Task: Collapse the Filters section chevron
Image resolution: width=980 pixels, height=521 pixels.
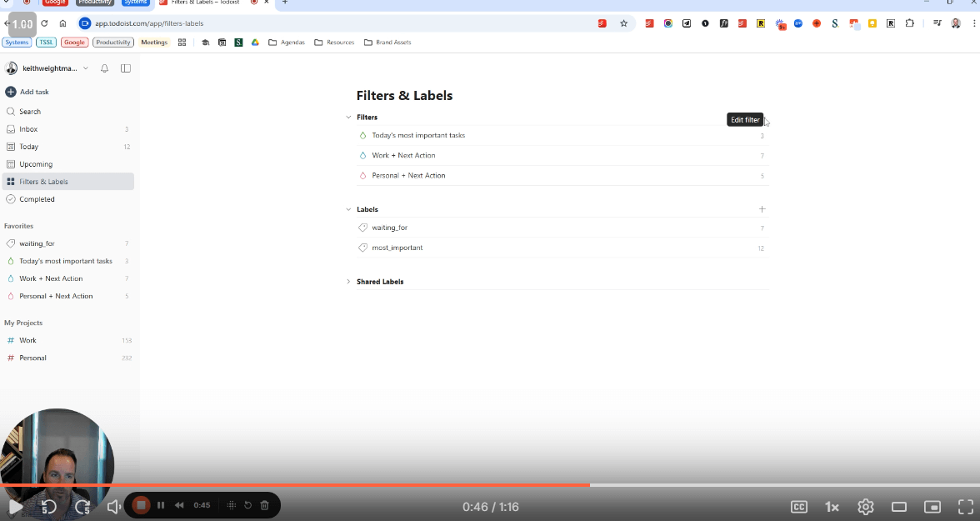Action: pos(348,117)
